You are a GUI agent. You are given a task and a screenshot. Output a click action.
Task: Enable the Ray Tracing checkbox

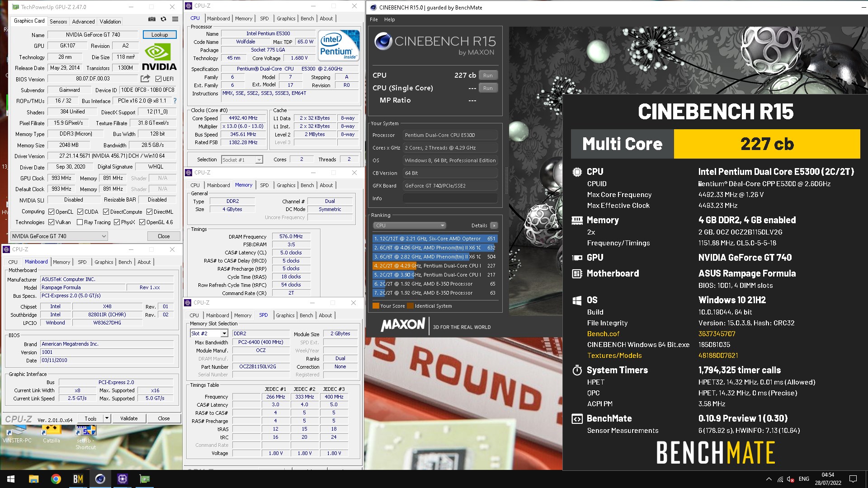[x=80, y=222]
